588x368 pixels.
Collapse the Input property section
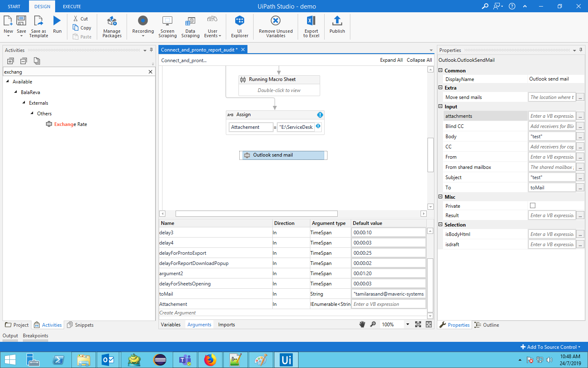tap(441, 106)
